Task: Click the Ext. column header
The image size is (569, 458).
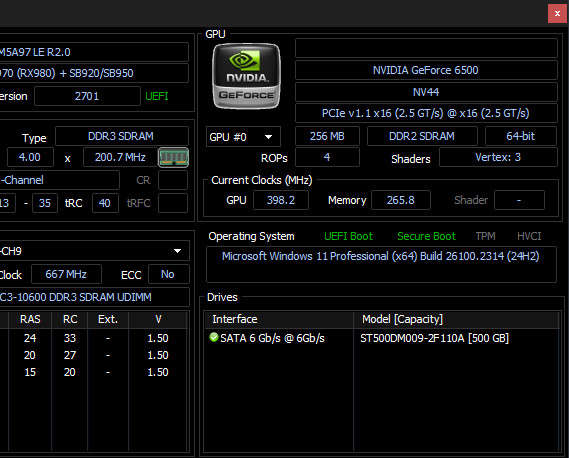Action: [108, 319]
